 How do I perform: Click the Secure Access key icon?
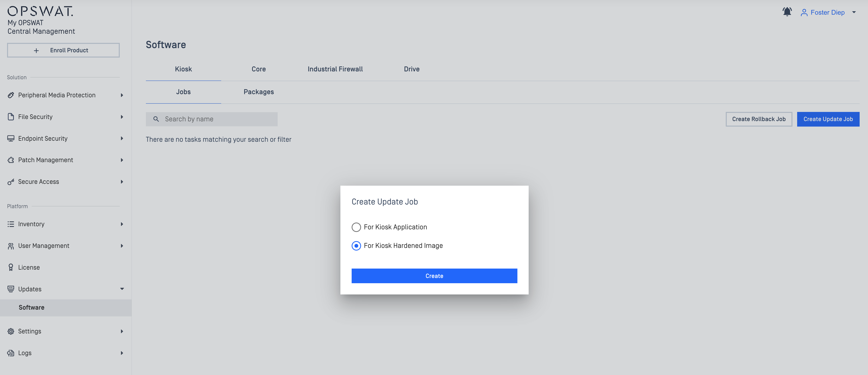click(11, 181)
